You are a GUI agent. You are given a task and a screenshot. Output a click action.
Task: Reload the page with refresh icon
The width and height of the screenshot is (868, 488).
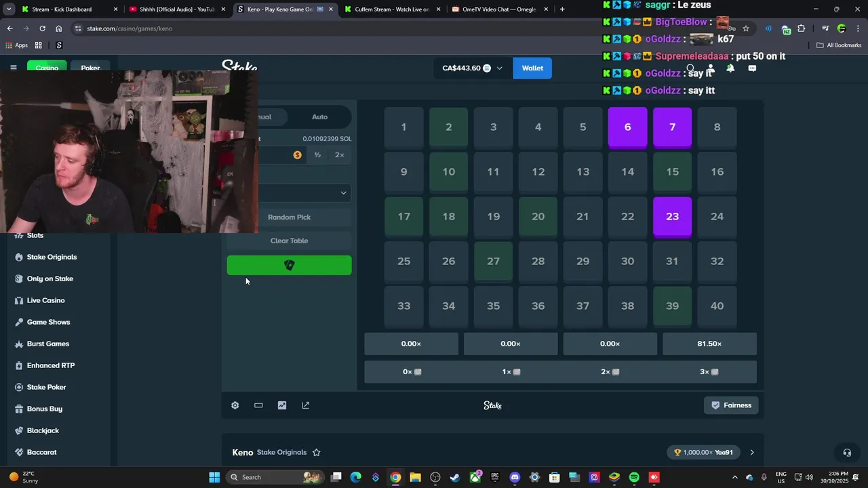tap(42, 28)
